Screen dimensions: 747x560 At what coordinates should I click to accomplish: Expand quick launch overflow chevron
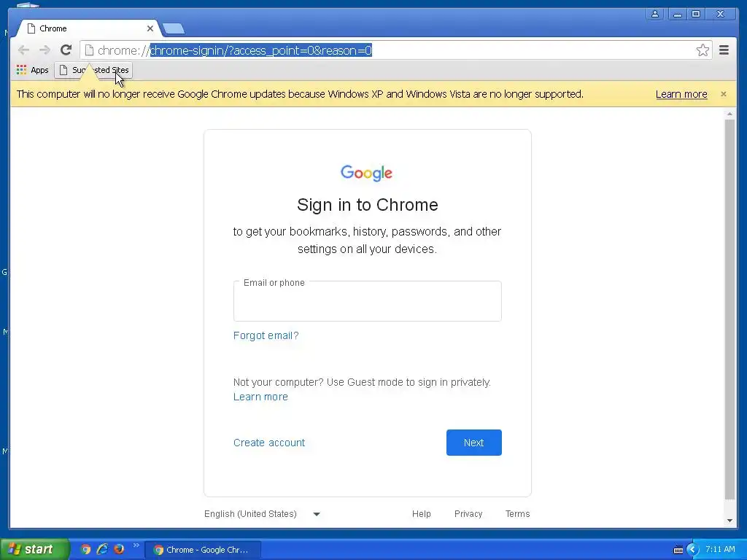click(136, 545)
